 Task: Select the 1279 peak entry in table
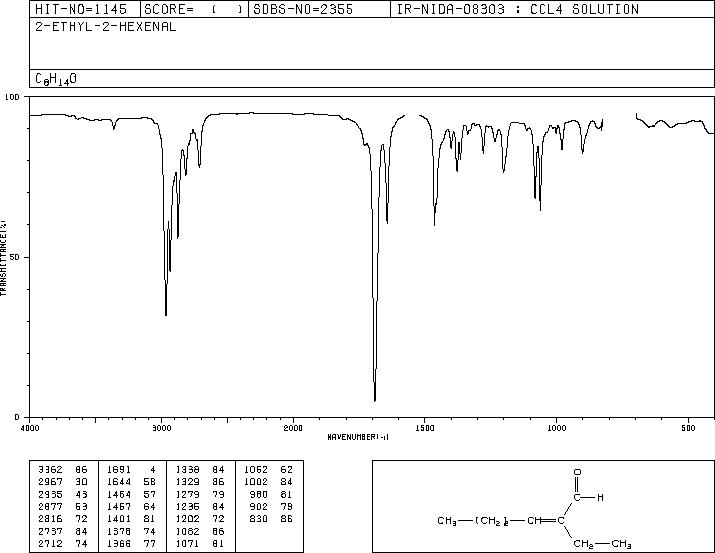click(200, 494)
